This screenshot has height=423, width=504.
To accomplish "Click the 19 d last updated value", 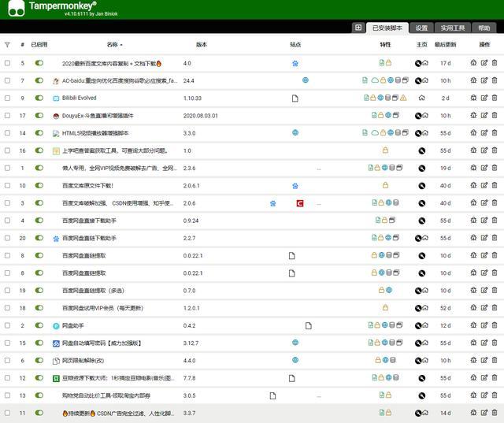I will pos(445,168).
